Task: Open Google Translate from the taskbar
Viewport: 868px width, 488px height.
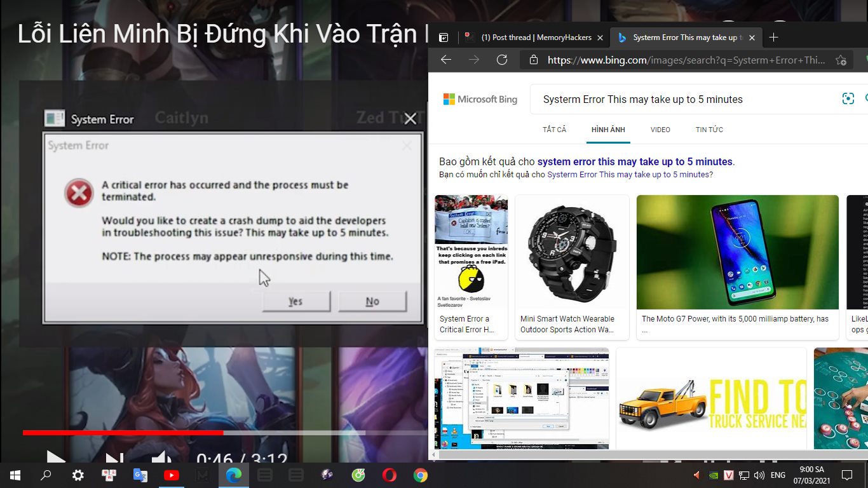Action: pos(140,475)
